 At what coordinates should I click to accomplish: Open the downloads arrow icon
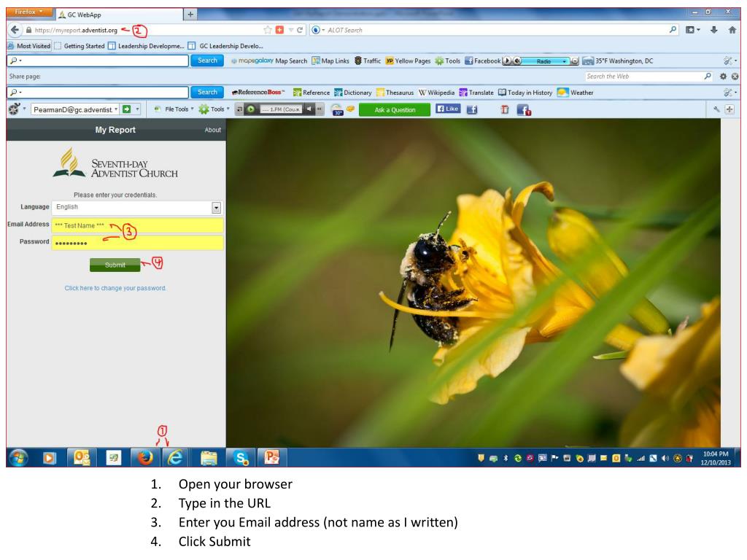coord(713,30)
